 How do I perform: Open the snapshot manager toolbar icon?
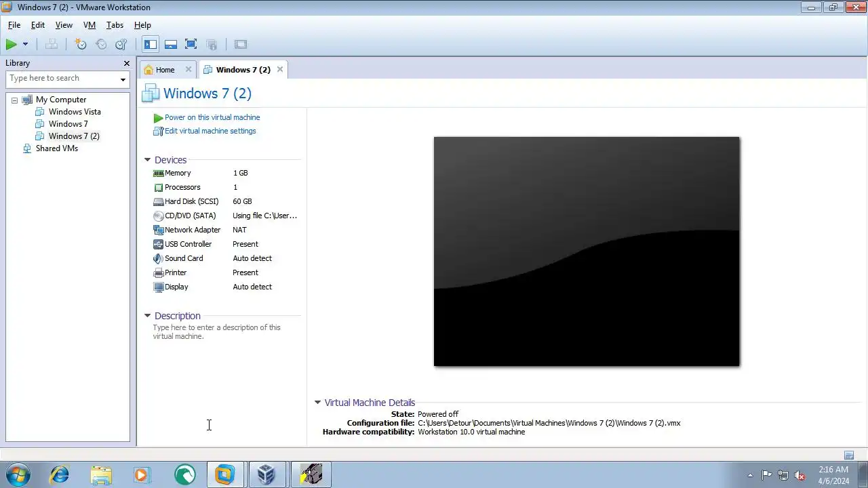tap(121, 45)
